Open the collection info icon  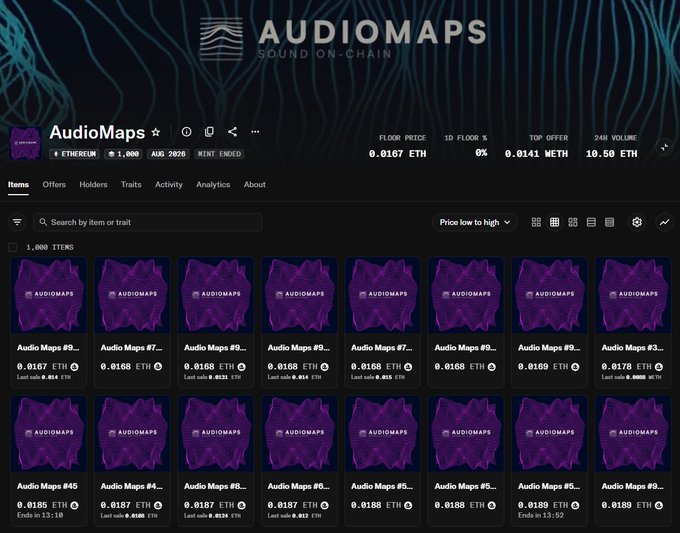click(186, 132)
